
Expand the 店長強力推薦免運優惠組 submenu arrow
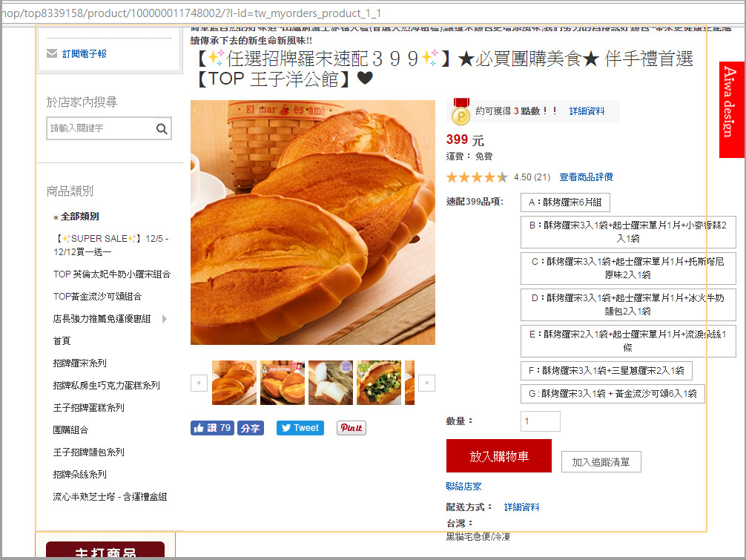[165, 319]
